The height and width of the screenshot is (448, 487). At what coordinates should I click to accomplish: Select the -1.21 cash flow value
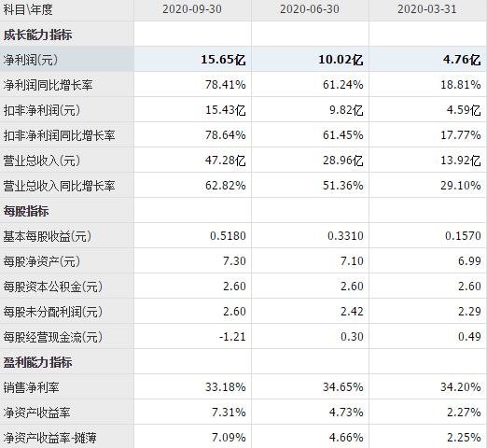(232, 337)
